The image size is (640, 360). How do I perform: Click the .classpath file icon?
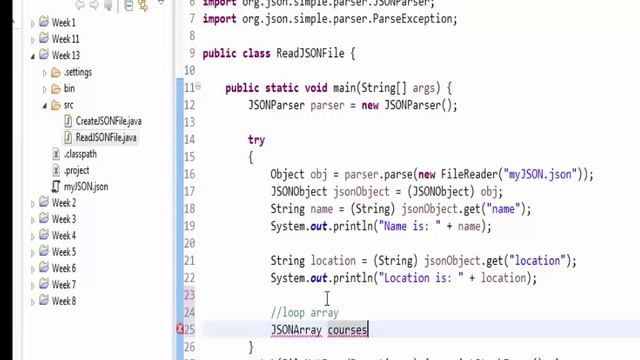click(x=56, y=154)
